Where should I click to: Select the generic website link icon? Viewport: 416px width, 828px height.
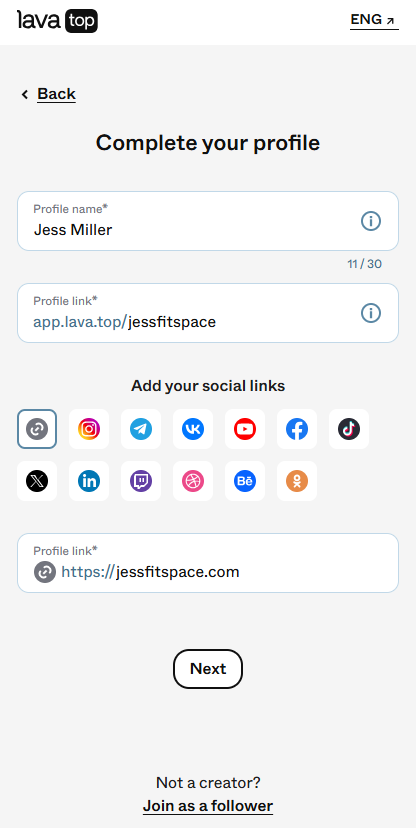(37, 429)
